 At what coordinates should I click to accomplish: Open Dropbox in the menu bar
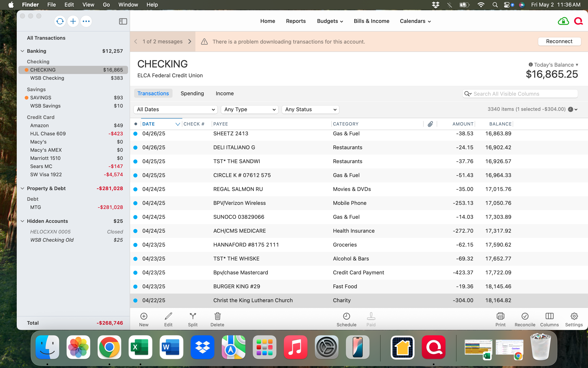point(435,5)
